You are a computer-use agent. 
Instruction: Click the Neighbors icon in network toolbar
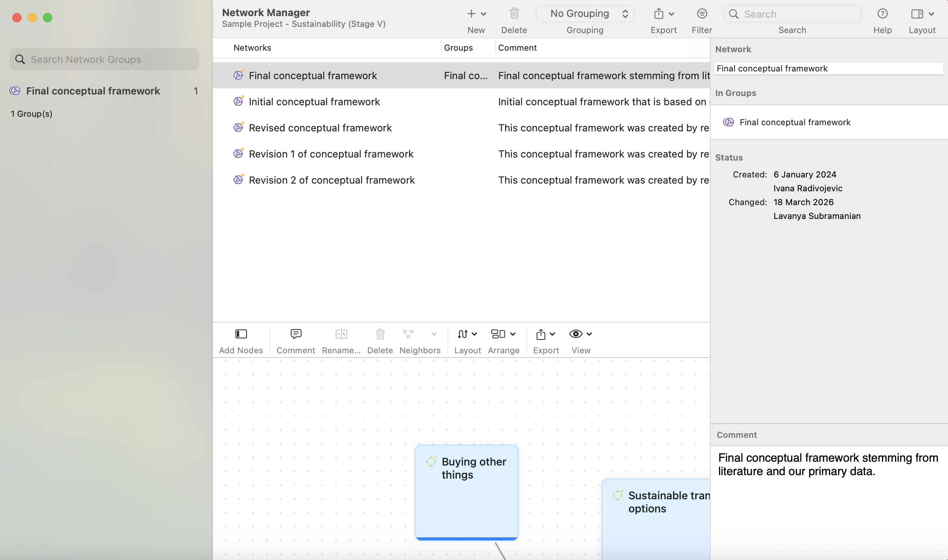tap(408, 334)
